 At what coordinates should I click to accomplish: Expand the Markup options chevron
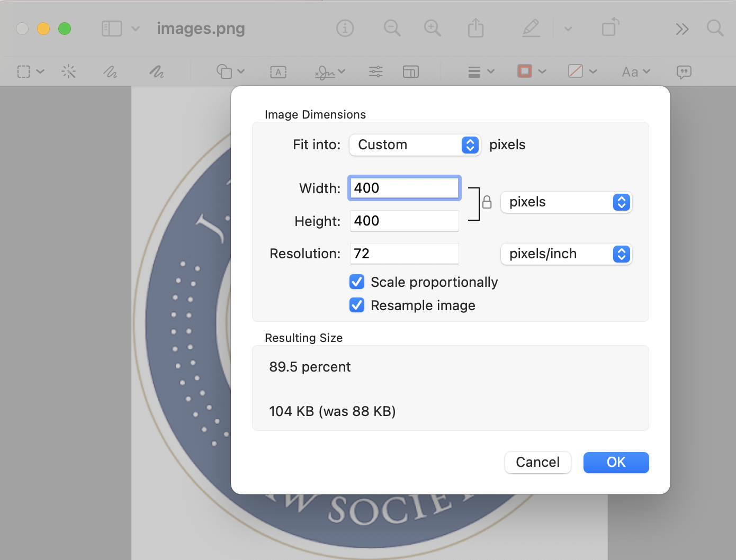(x=568, y=29)
